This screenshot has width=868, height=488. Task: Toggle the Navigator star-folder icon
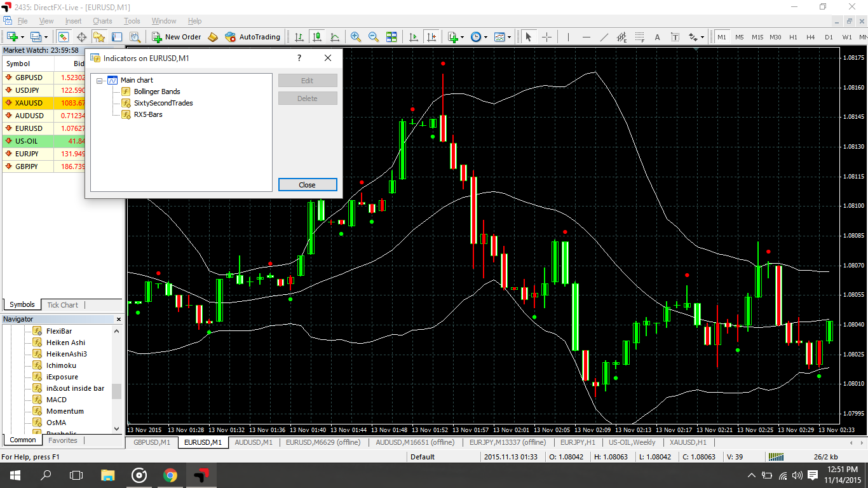point(99,37)
